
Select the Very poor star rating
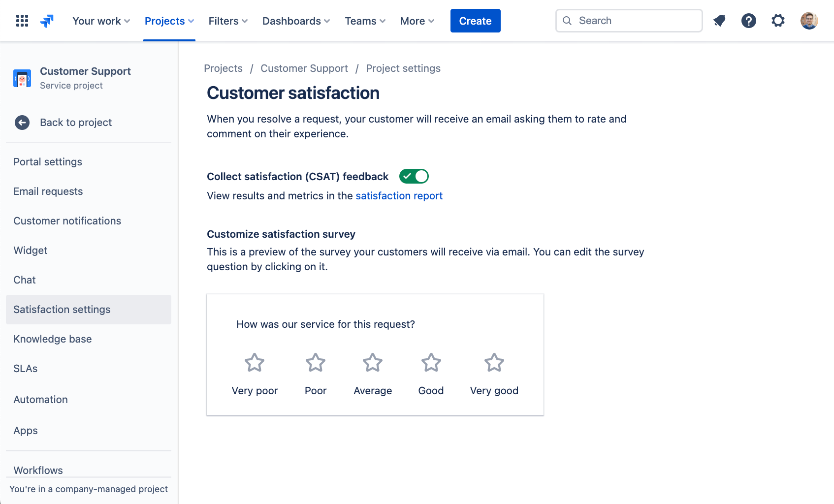pos(254,362)
